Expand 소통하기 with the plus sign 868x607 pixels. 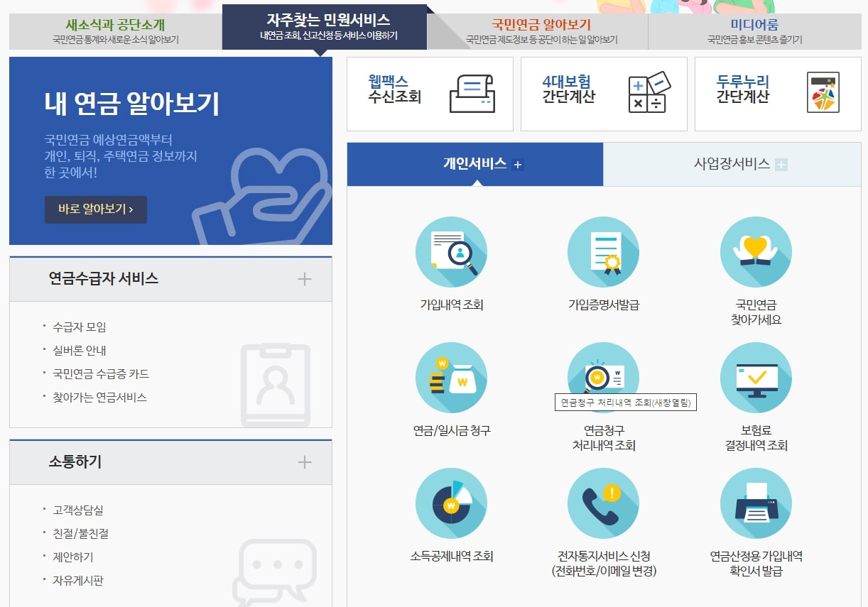(x=305, y=462)
